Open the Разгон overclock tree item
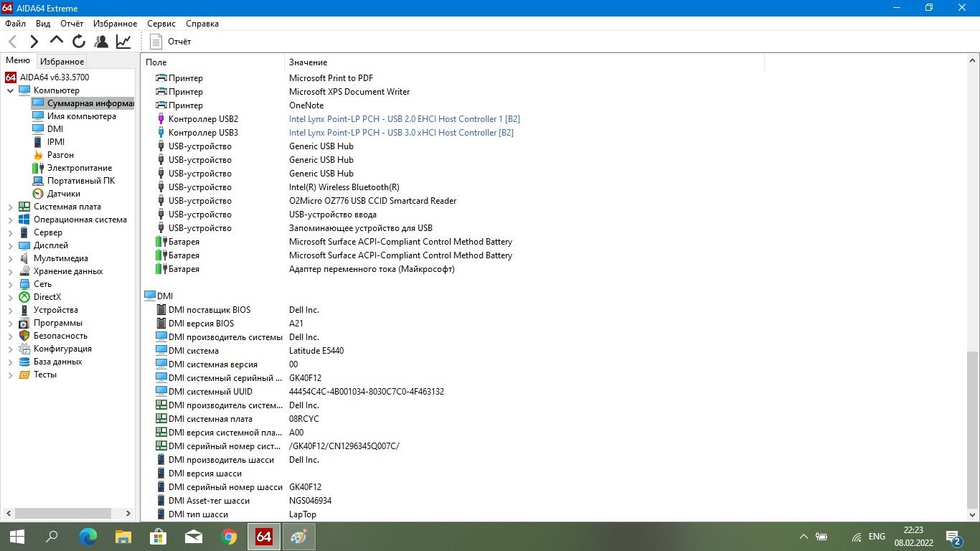The height and width of the screenshot is (551, 980). point(60,155)
